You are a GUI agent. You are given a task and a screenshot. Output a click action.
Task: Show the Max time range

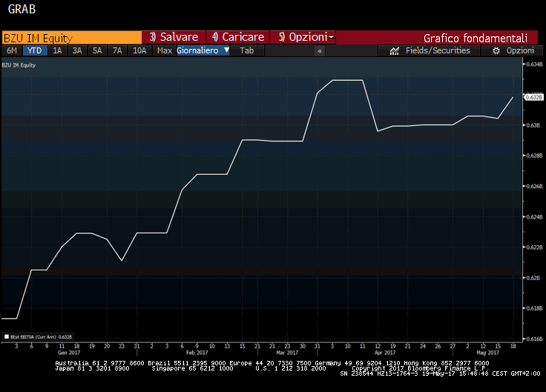[165, 50]
